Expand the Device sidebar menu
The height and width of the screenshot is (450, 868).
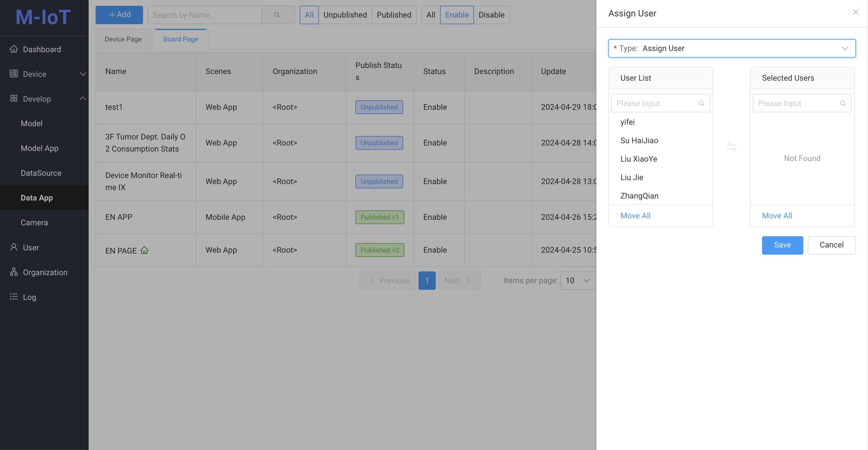point(83,74)
